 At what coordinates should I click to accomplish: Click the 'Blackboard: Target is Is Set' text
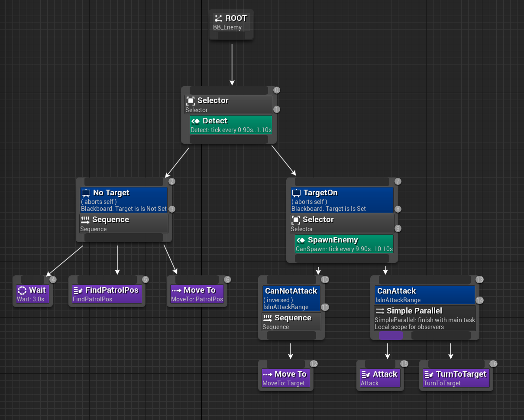coord(329,209)
